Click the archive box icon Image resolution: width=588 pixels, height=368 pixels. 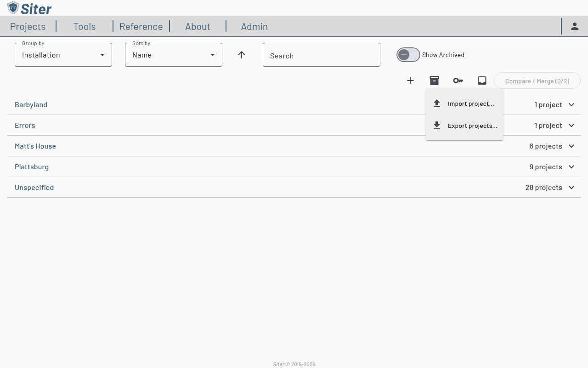(434, 80)
